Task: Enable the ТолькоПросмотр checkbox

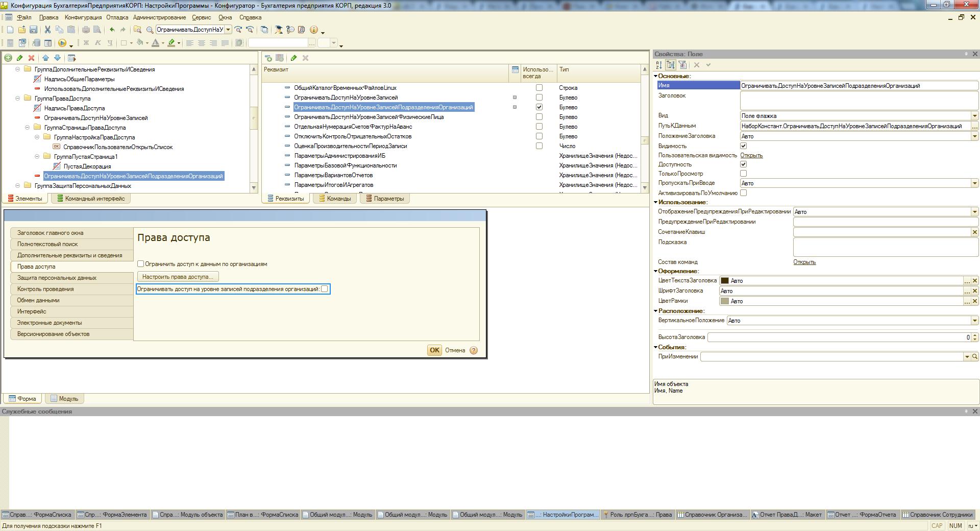Action: [744, 174]
